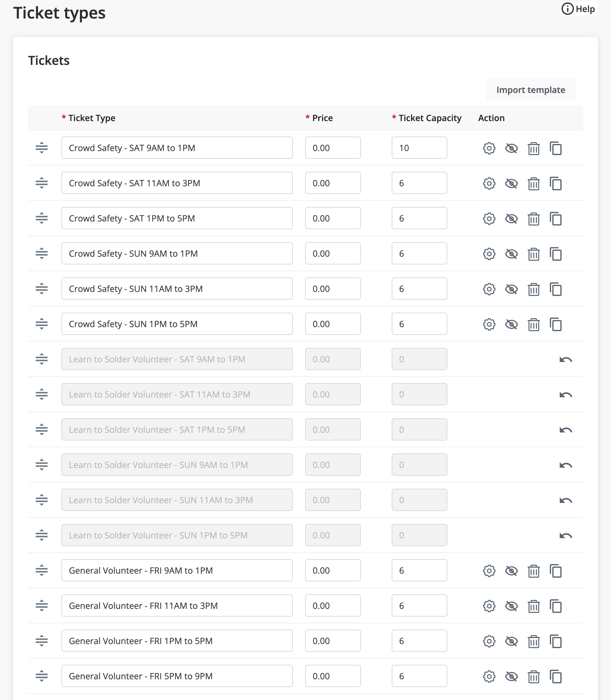This screenshot has width=611, height=700.
Task: Restore Learn to Solder Volunteer SUN 11AM ticket
Action: pyautogui.click(x=566, y=500)
